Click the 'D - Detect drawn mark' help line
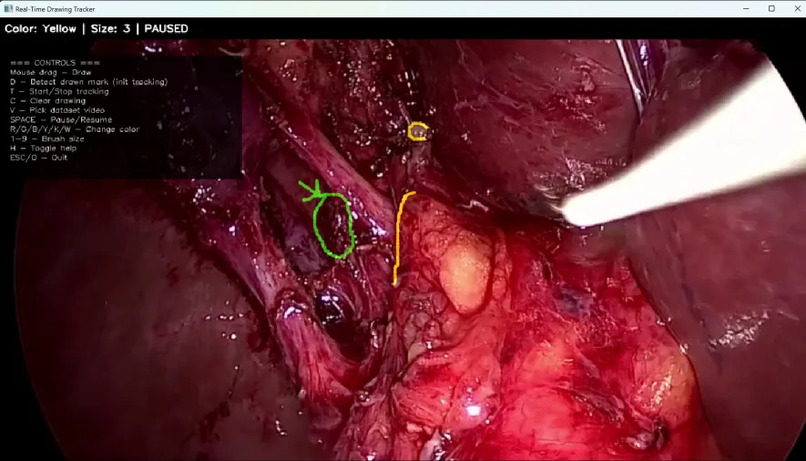 point(89,82)
